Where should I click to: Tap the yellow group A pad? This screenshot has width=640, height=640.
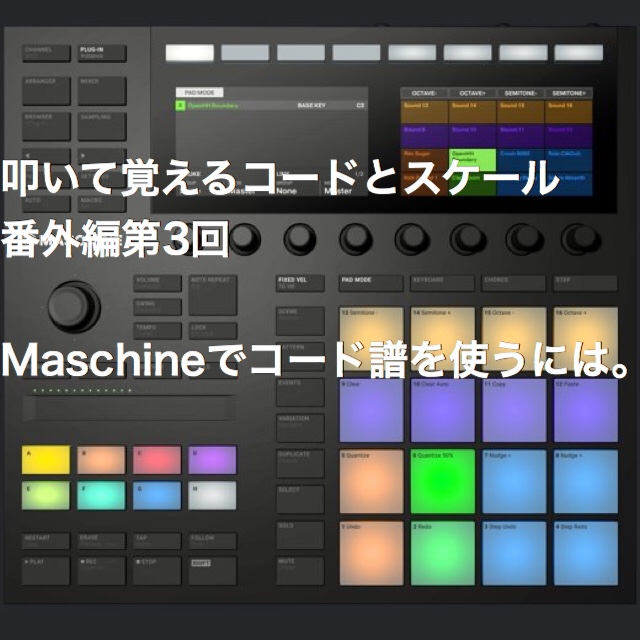pyautogui.click(x=46, y=460)
